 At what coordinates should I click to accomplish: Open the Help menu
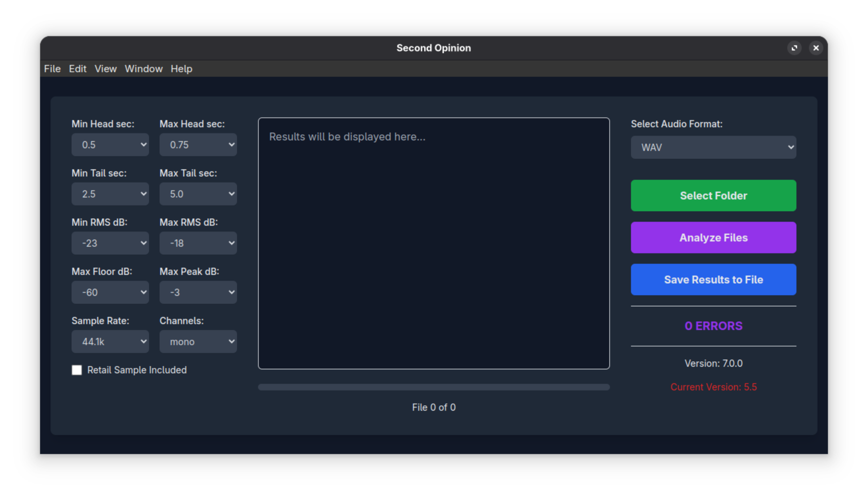[182, 69]
